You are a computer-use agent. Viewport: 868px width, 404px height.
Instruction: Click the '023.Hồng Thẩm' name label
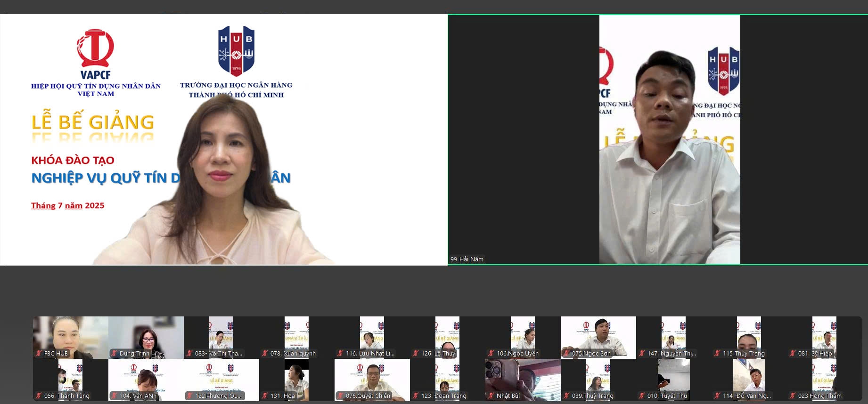click(820, 396)
